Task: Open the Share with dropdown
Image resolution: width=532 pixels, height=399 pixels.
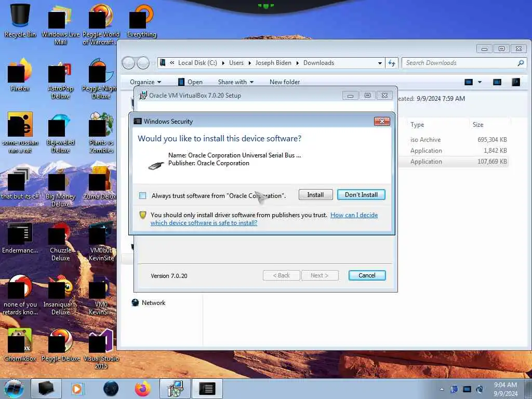Action: pyautogui.click(x=236, y=82)
